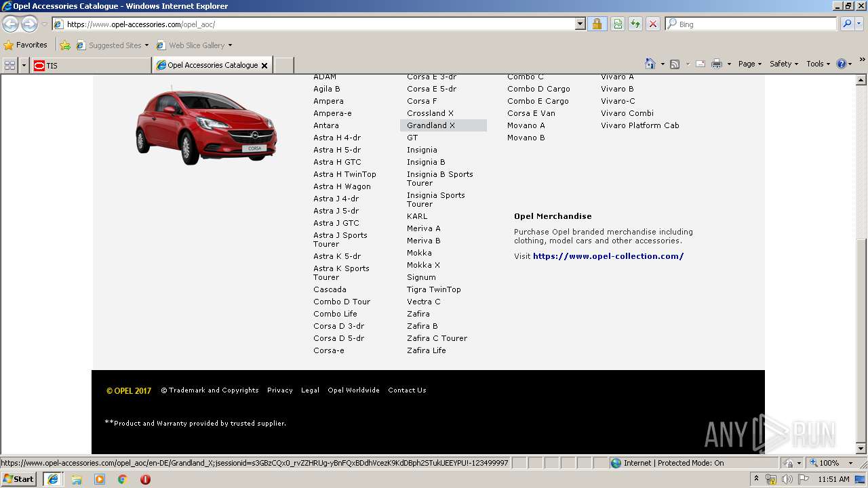Click the browser Back arrow button

(x=10, y=24)
